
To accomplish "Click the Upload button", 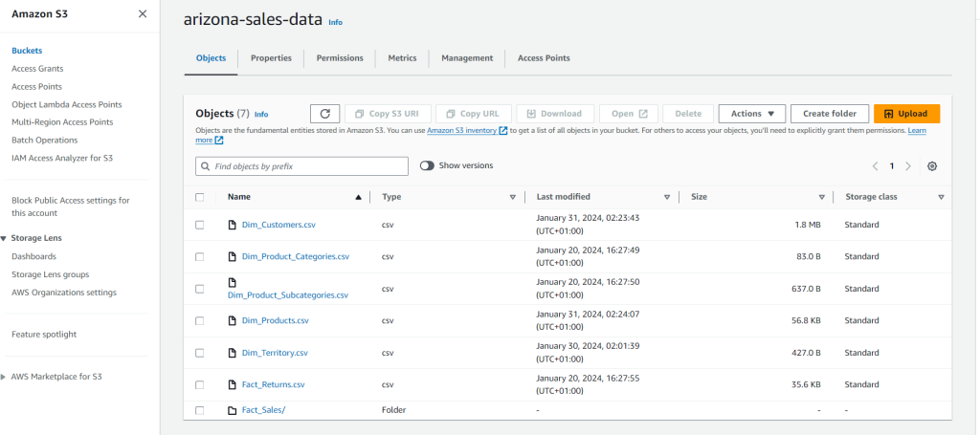I will 906,114.
